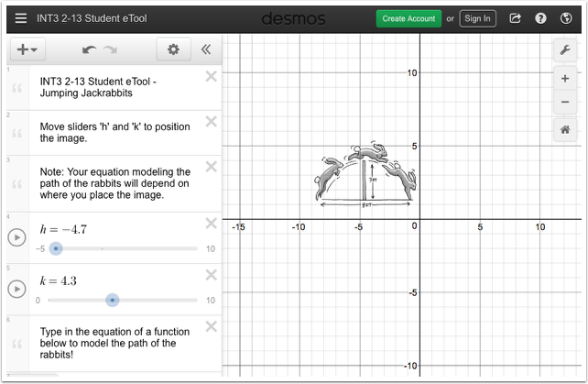The width and height of the screenshot is (588, 384).
Task: Play the k slider animation
Action: pyautogui.click(x=16, y=289)
